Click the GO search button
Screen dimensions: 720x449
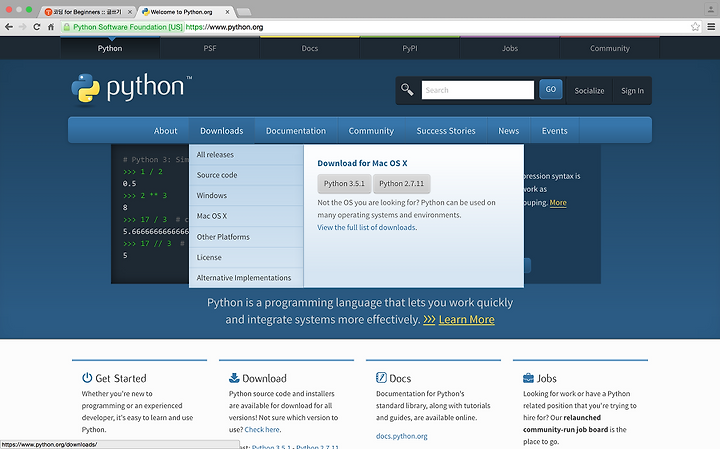[x=551, y=90]
